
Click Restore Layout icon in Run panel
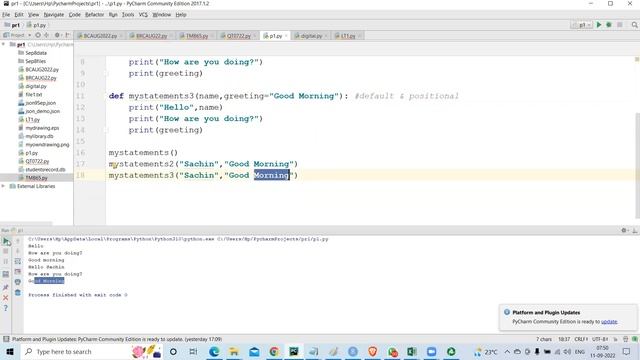click(6, 274)
